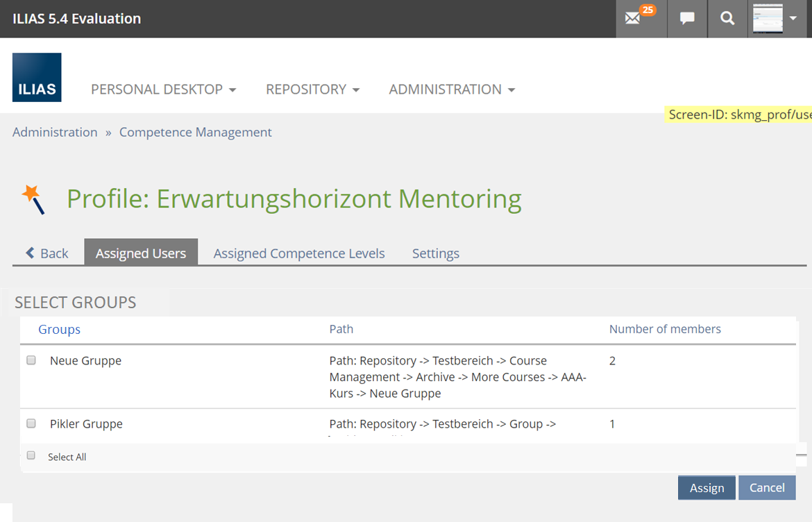Check the Neue Gruppe checkbox
Screen dimensions: 812x522
pyautogui.click(x=31, y=360)
